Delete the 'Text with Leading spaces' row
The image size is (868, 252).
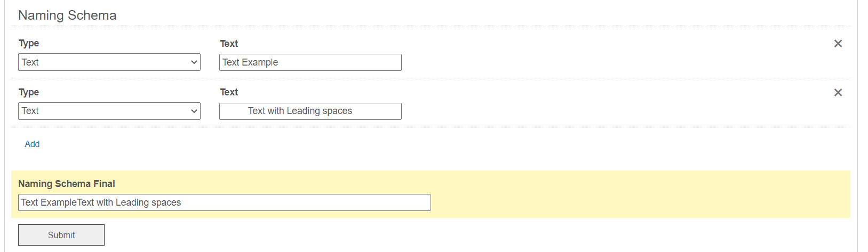pyautogui.click(x=838, y=93)
